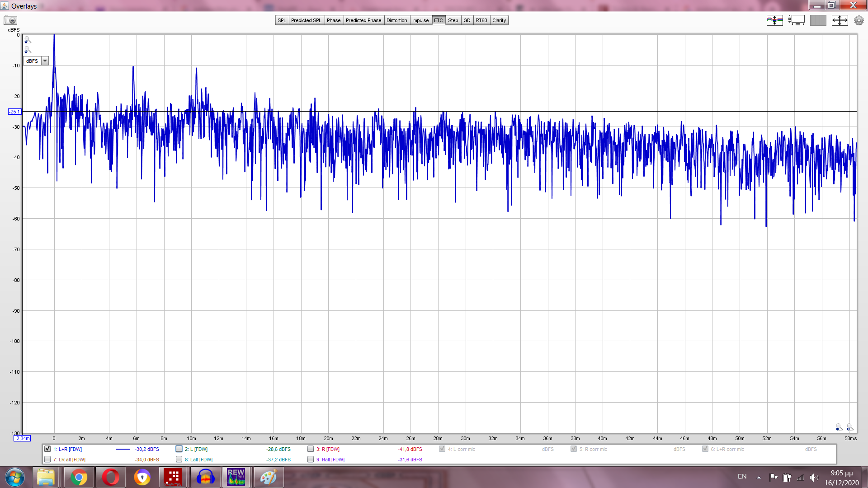868x488 pixels.
Task: Switch to the RT60 tab
Action: 481,20
